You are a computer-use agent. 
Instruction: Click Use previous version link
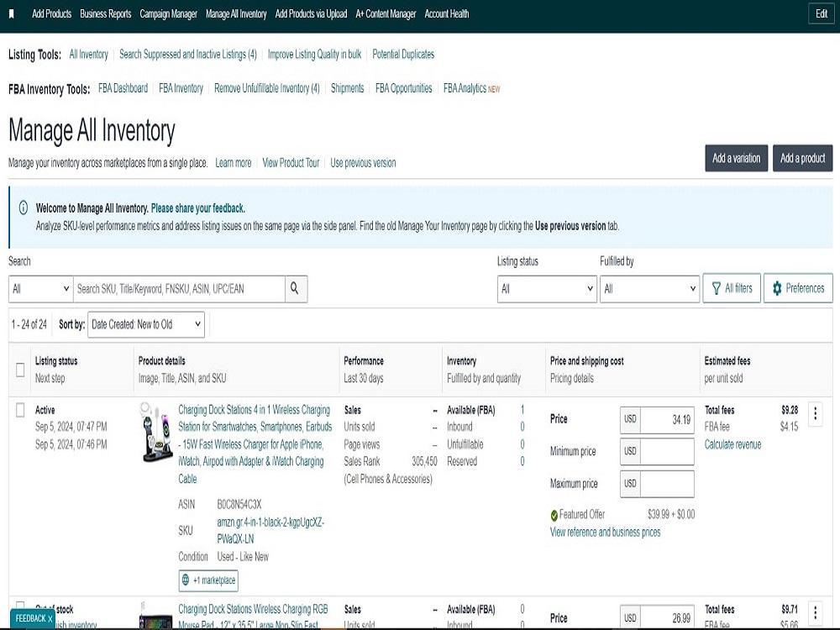[x=363, y=163]
